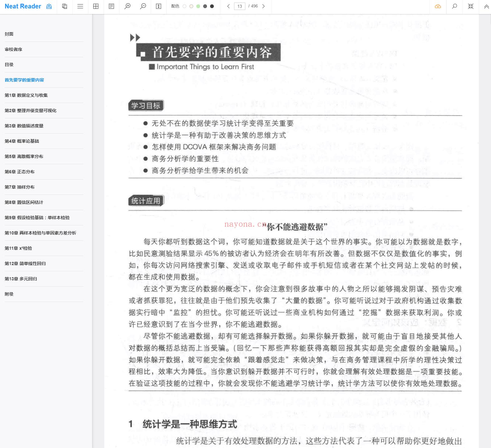Click the 学习目标 section label
The width and height of the screenshot is (491, 448).
[x=146, y=106]
